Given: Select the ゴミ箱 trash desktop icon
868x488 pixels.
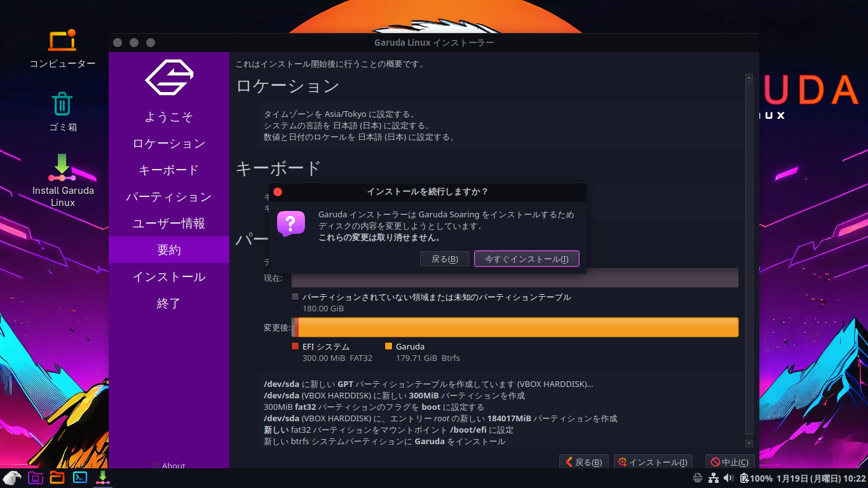Looking at the screenshot, I should (x=62, y=111).
